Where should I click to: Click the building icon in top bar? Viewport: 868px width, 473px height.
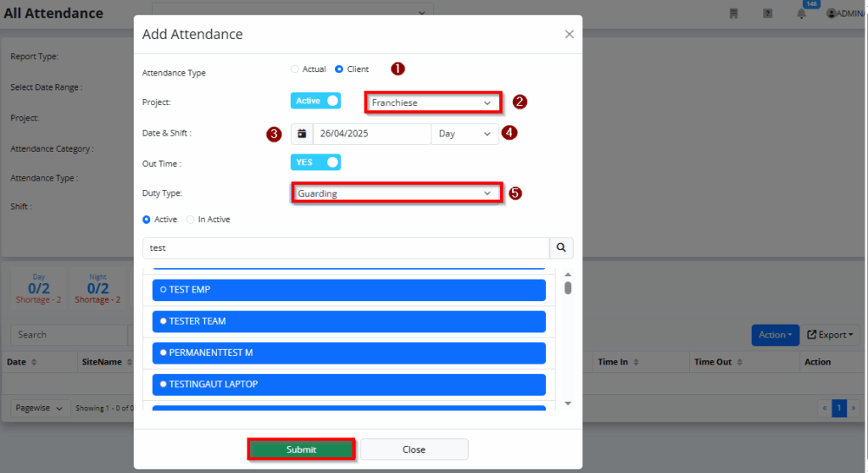733,14
